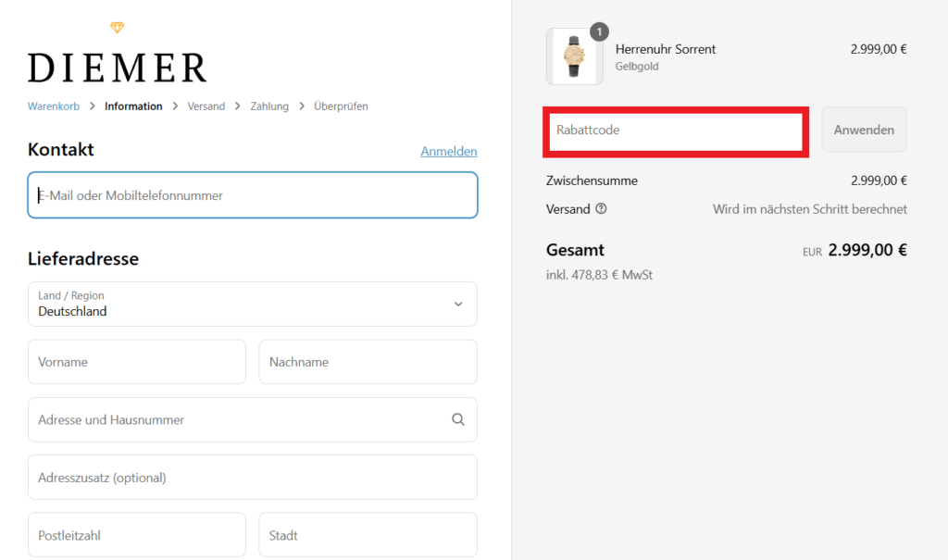Select the Überprüfen breadcrumb step
This screenshot has width=948, height=560.
coord(341,106)
